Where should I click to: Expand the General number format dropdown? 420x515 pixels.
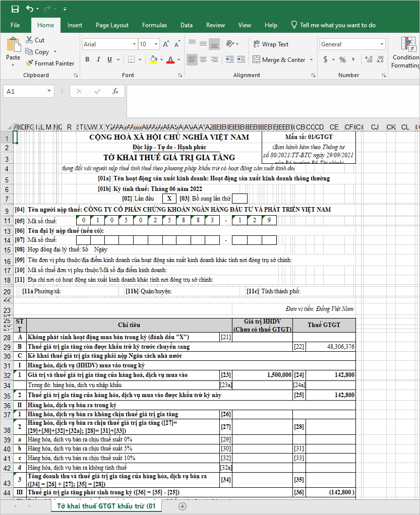[382, 44]
